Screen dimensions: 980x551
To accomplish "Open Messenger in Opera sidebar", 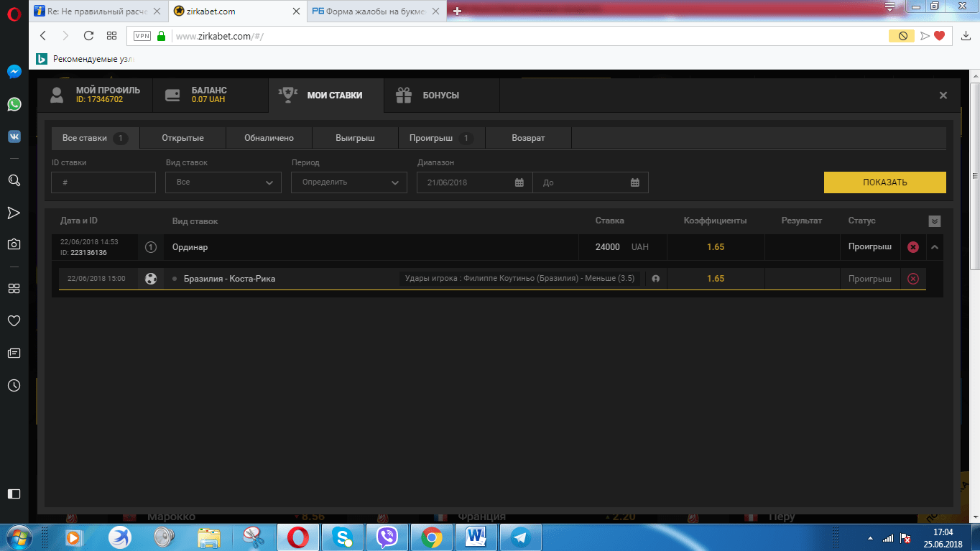I will coord(14,72).
